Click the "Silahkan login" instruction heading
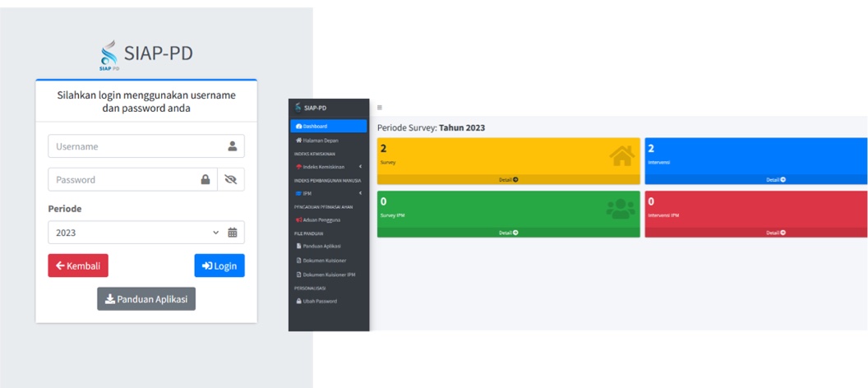Image resolution: width=868 pixels, height=388 pixels. (x=146, y=102)
